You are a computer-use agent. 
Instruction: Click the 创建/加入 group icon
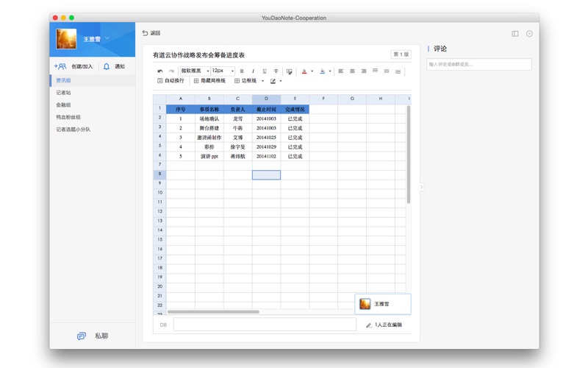pyautogui.click(x=60, y=66)
